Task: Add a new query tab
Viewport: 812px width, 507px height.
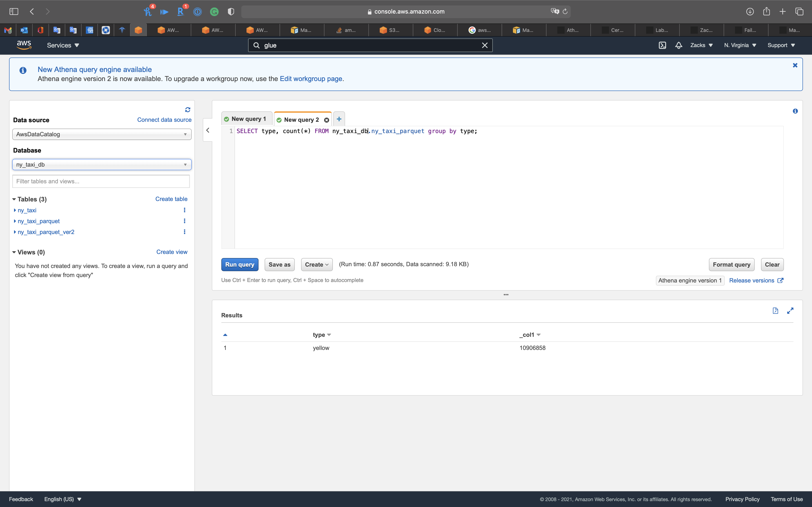Action: [339, 119]
